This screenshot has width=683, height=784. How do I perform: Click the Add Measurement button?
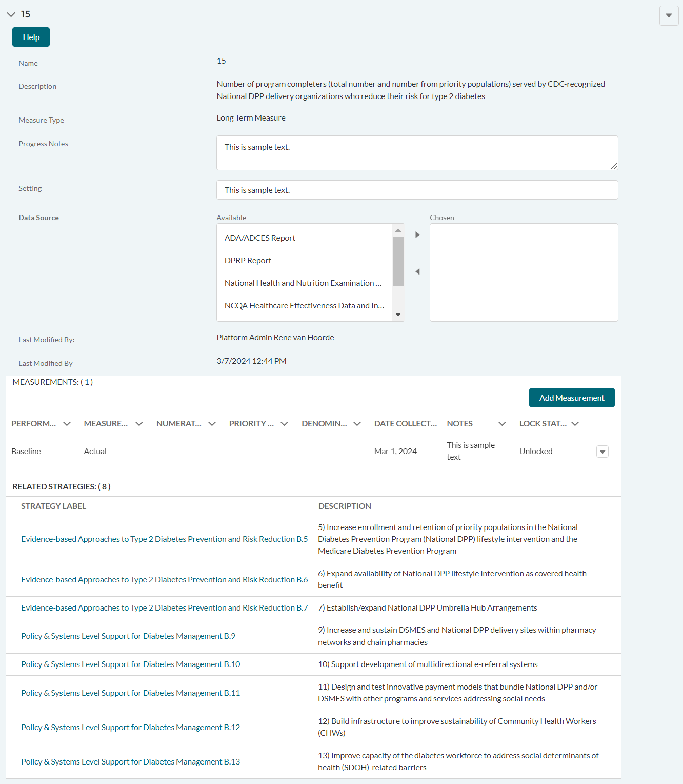pyautogui.click(x=572, y=398)
